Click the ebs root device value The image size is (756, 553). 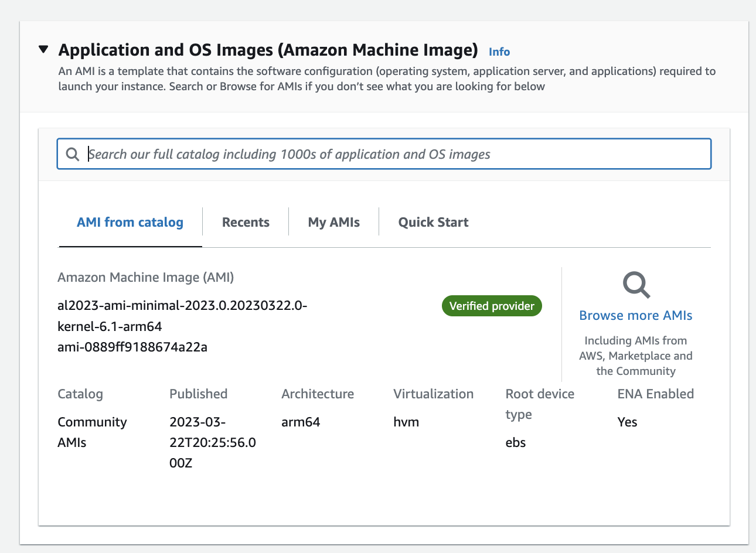coord(516,442)
